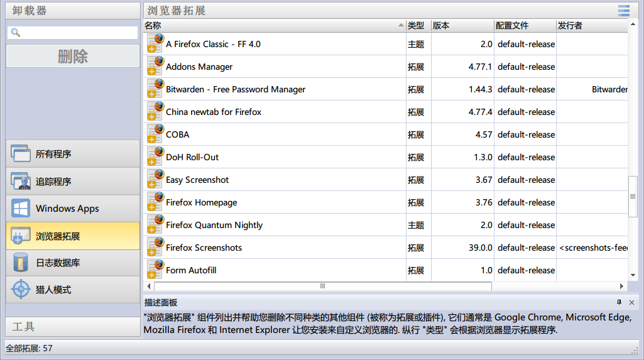Sort list by 类型 column header
Screen dimensions: 644x360
coord(418,26)
